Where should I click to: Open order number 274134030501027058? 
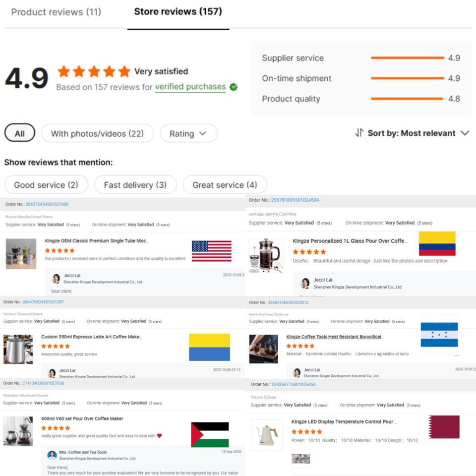tap(43, 383)
